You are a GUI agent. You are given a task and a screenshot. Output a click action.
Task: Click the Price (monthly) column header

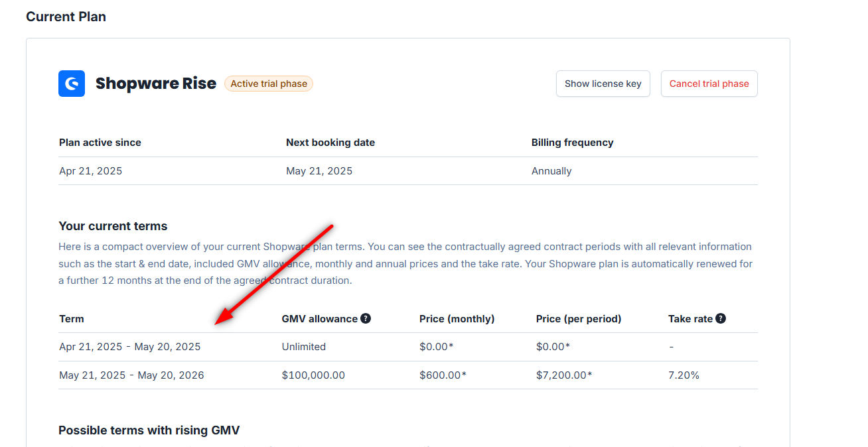tap(457, 319)
